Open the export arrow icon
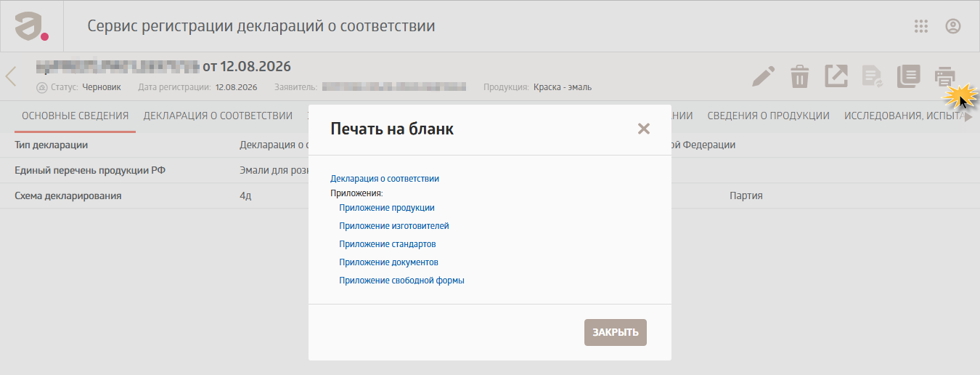Screen dimensions: 980x375 pos(836,76)
